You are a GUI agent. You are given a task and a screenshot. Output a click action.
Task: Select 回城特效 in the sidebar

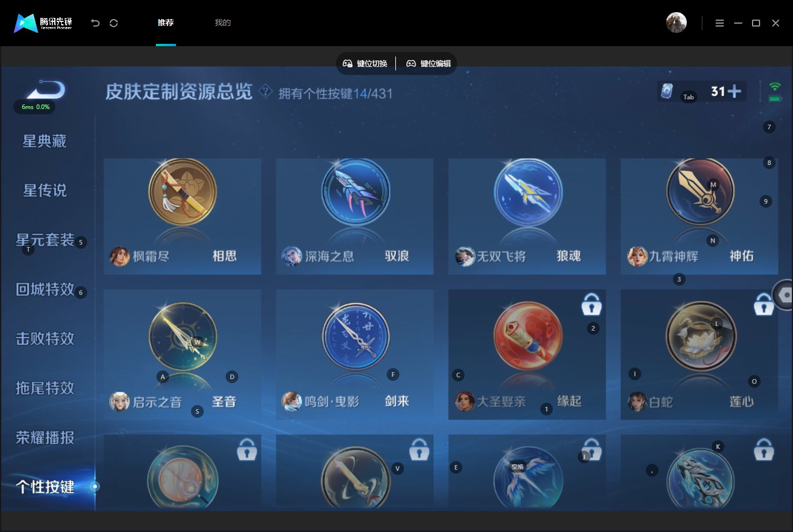click(x=45, y=289)
